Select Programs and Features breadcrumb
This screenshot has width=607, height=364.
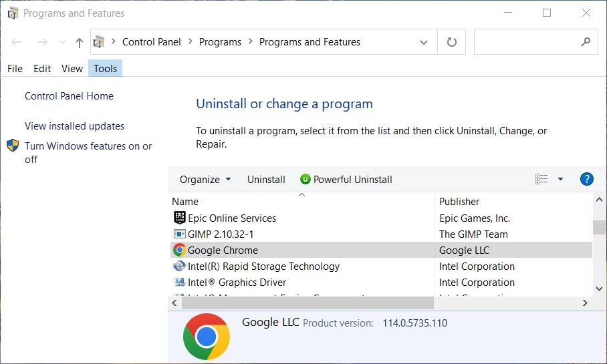click(310, 42)
